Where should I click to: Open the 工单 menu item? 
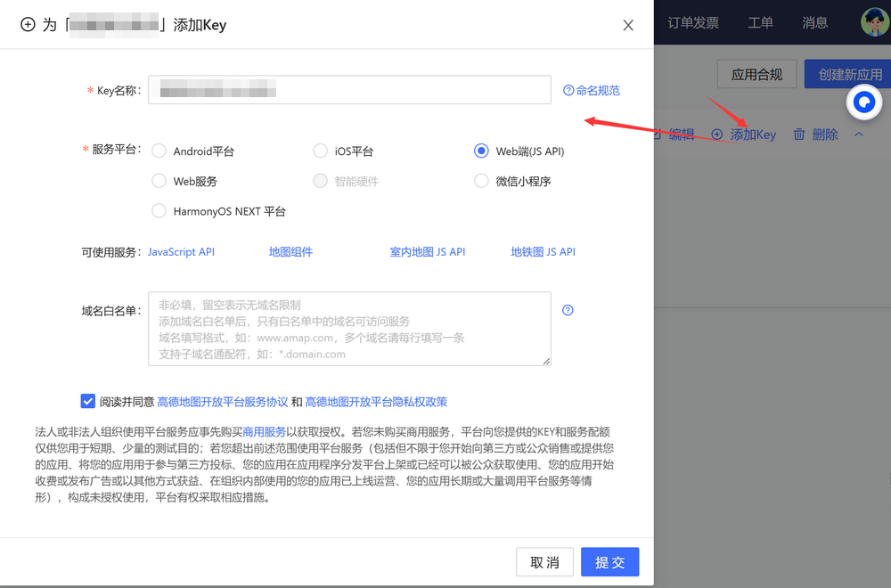760,23
